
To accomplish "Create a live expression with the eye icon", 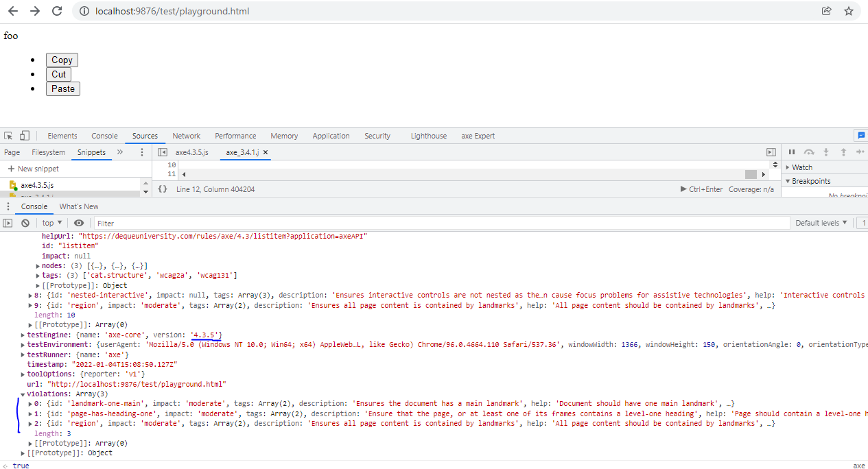I will pos(79,222).
